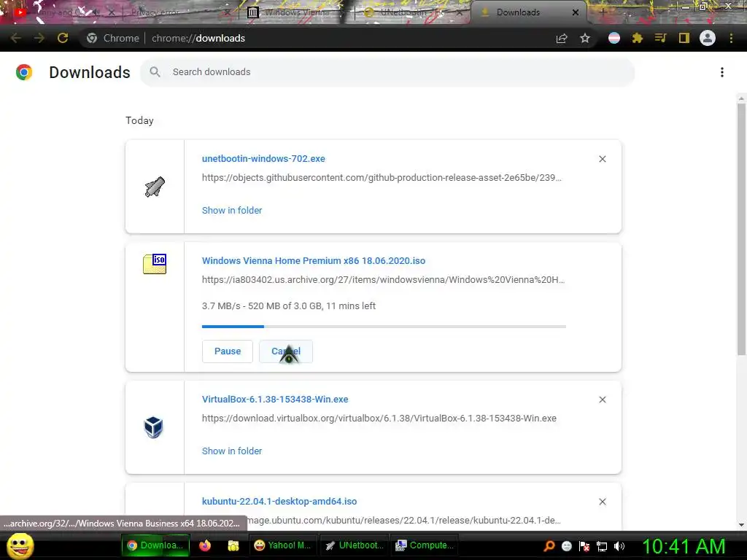Show unetbootin-windows-702.exe in folder

pos(232,211)
